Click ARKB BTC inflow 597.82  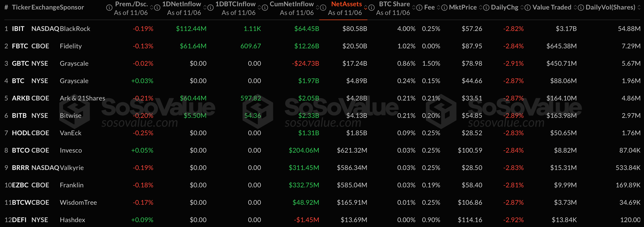(x=251, y=98)
